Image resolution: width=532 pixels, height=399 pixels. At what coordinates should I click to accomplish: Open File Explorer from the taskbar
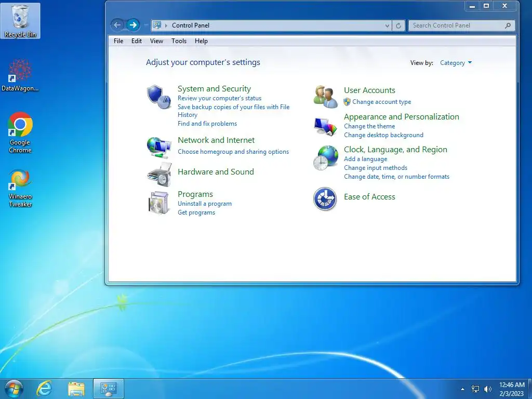point(76,389)
